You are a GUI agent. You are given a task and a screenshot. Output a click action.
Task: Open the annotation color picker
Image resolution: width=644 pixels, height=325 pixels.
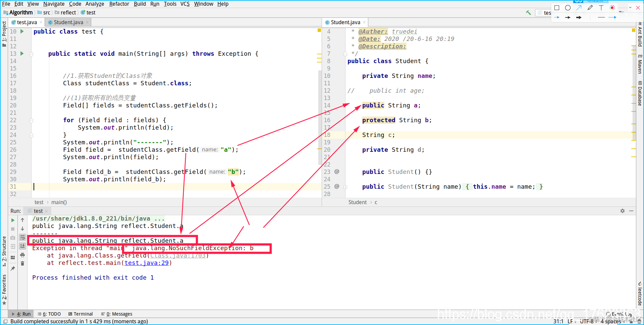click(612, 8)
